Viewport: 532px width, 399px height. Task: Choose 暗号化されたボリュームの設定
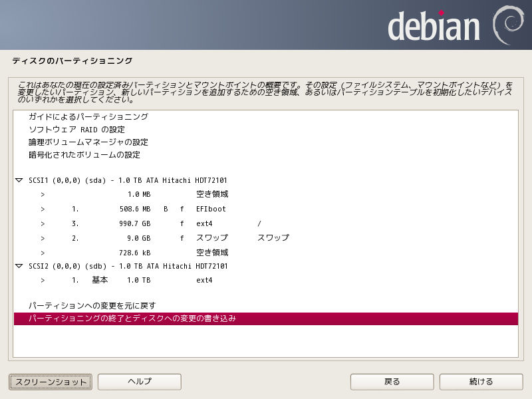(84, 155)
